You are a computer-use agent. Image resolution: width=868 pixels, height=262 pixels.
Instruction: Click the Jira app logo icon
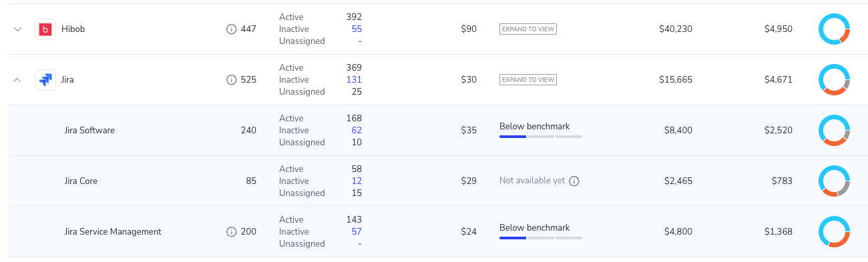pos(45,80)
